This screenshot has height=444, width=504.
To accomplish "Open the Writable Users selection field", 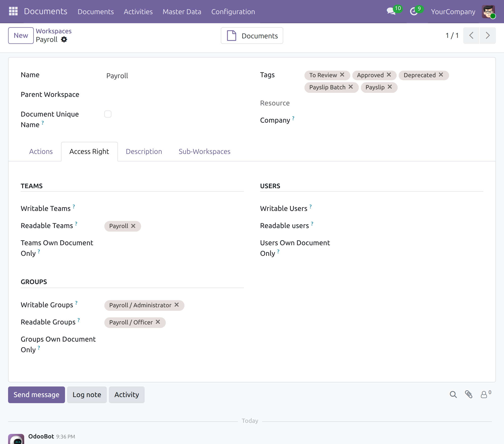I will click(413, 208).
